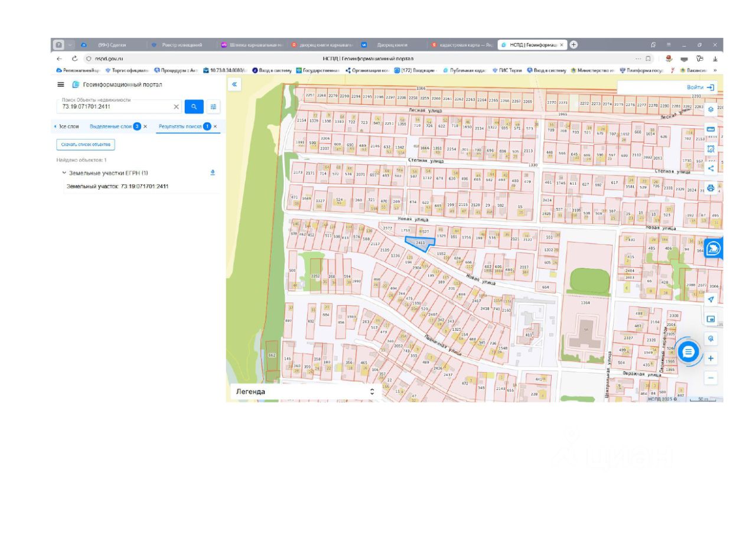Screen dimensions: 756x534
Task: Select the Результаты поиска tab
Action: [x=180, y=126]
